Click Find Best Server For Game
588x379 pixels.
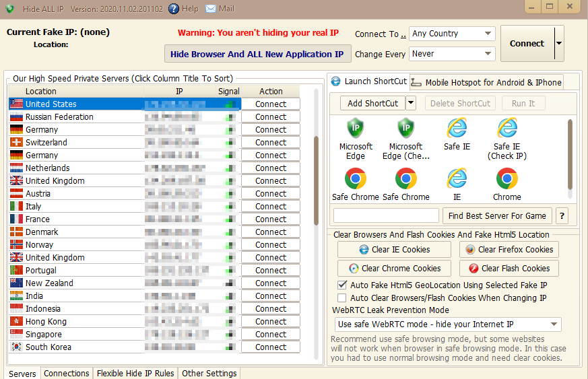(x=497, y=216)
